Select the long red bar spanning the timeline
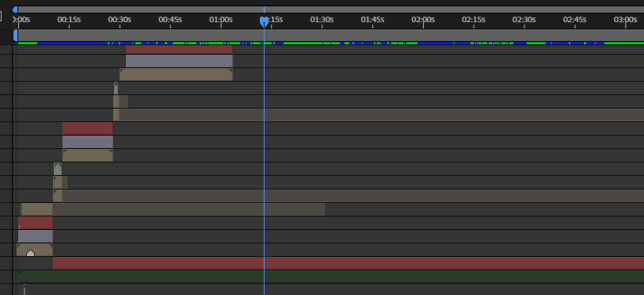644x295 pixels. click(349, 263)
